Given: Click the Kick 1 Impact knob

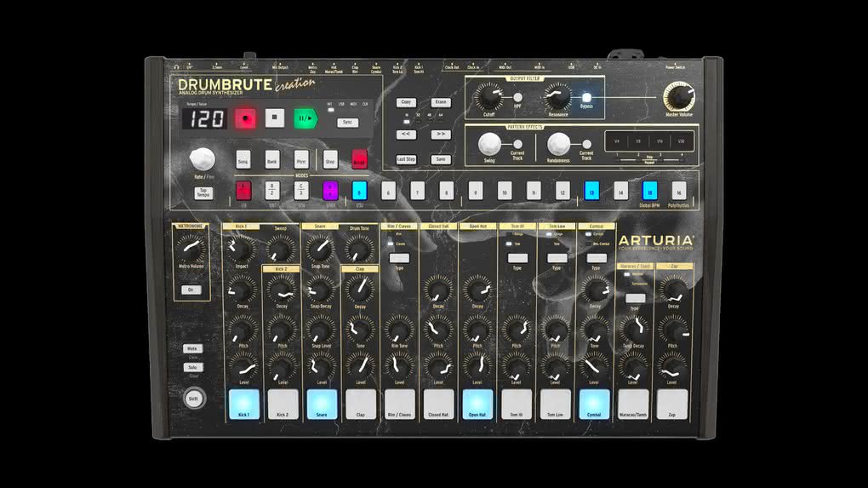Looking at the screenshot, I should pos(241,248).
